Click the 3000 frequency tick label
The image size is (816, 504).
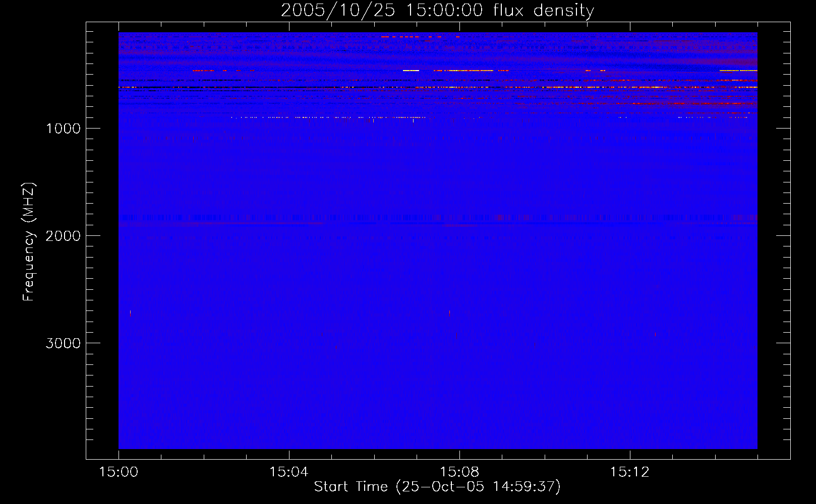point(63,343)
